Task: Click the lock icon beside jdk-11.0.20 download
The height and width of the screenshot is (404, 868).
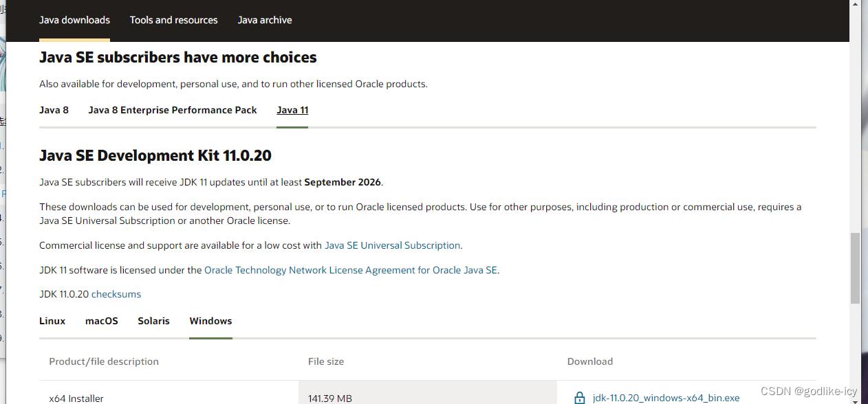Action: [579, 398]
